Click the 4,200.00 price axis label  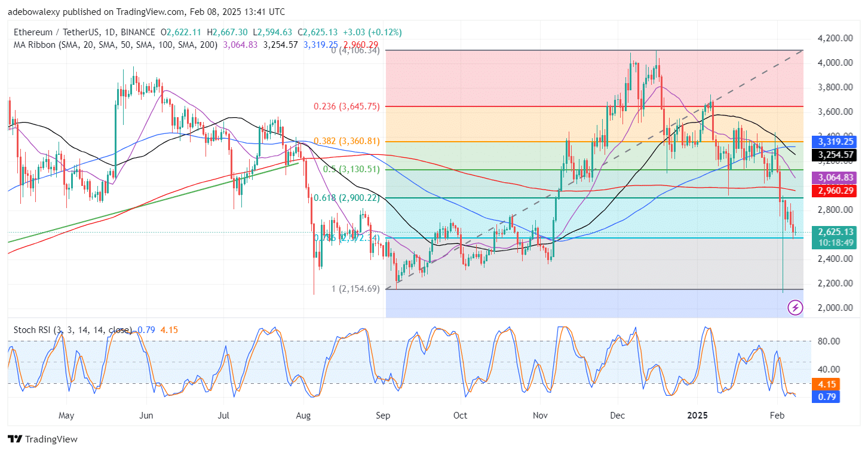(836, 38)
